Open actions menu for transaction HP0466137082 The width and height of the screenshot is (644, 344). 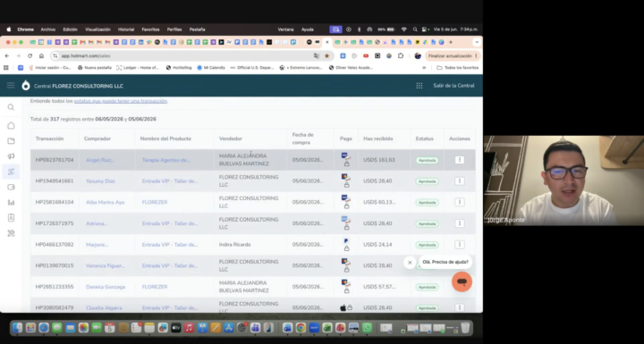[x=460, y=244]
